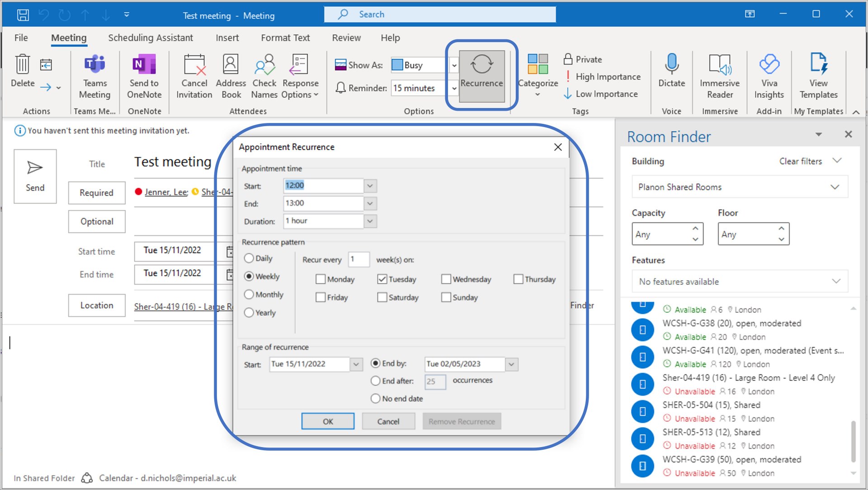This screenshot has height=490, width=868.
Task: Check the Monday checkbox
Action: (x=321, y=279)
